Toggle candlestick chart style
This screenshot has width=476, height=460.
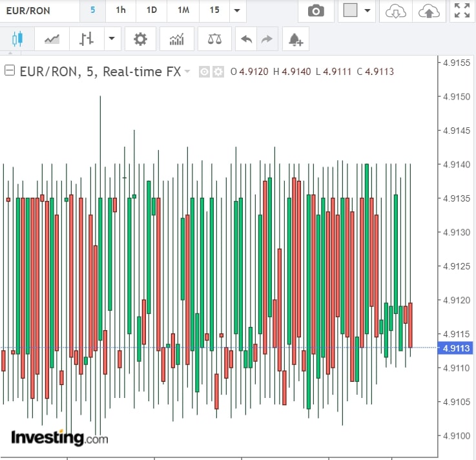(17, 39)
